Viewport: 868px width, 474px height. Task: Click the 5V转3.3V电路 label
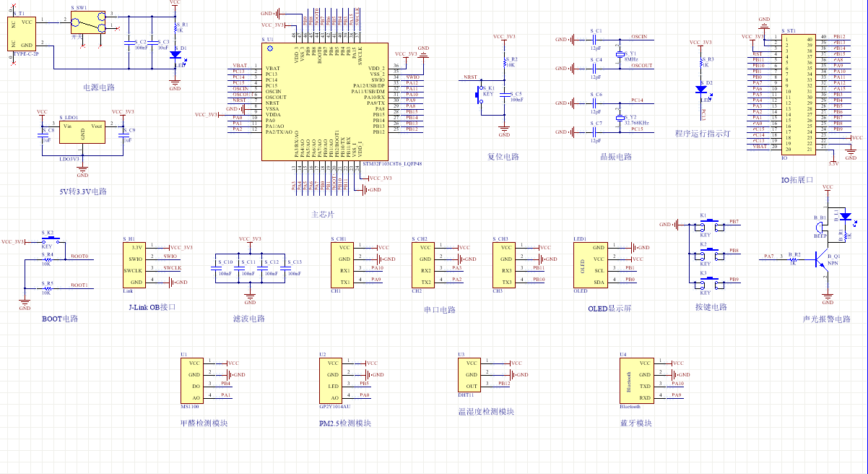[83, 192]
